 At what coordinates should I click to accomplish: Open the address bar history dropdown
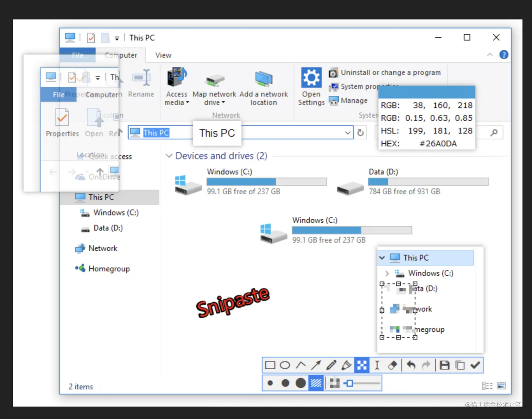(x=348, y=133)
